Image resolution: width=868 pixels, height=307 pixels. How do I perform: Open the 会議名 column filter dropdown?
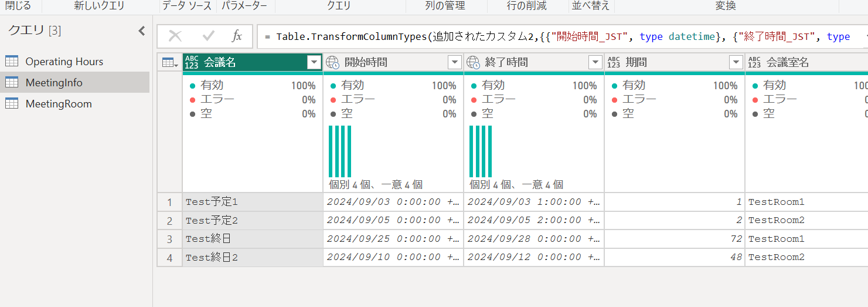tap(314, 62)
